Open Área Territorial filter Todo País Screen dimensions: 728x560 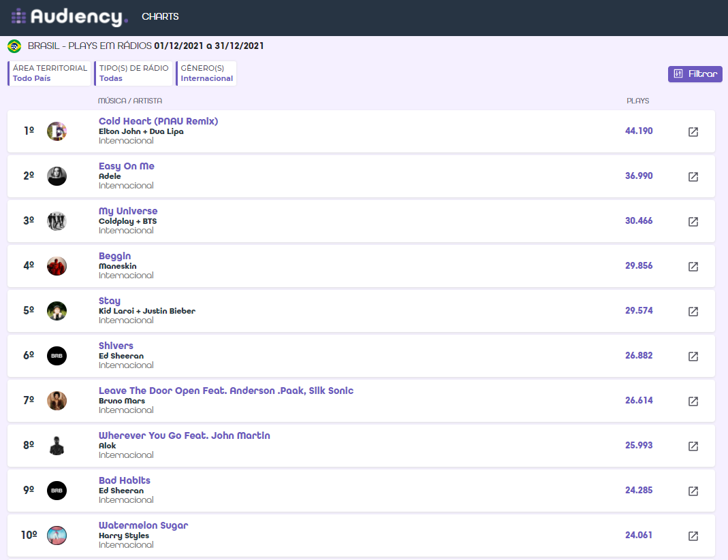pyautogui.click(x=49, y=73)
